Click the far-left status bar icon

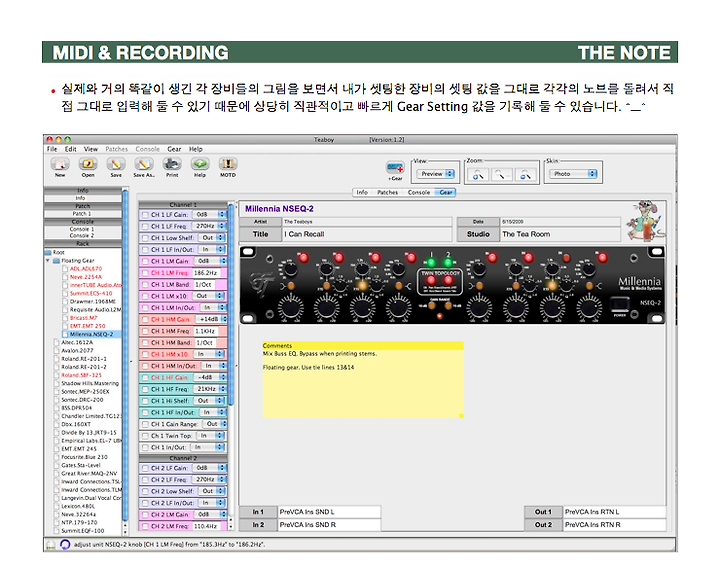[51, 545]
